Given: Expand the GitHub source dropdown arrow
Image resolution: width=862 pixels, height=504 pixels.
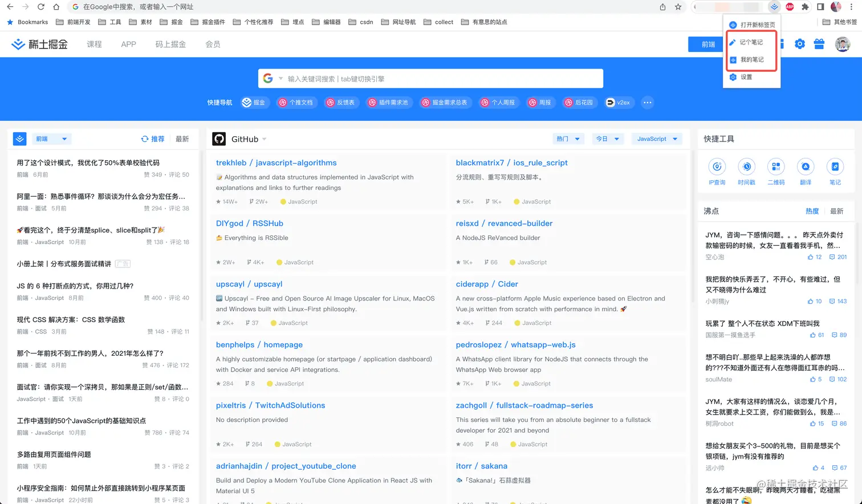Looking at the screenshot, I should (265, 139).
